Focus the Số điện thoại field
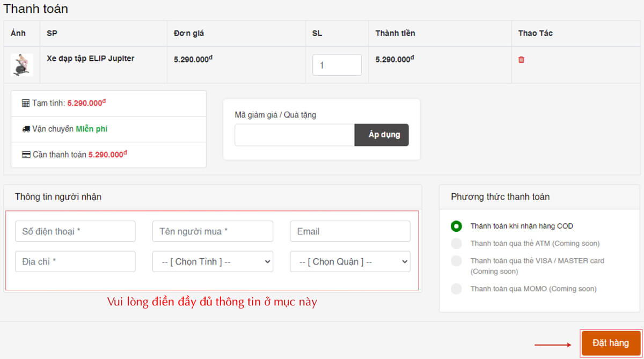Image resolution: width=644 pixels, height=359 pixels. (x=75, y=231)
